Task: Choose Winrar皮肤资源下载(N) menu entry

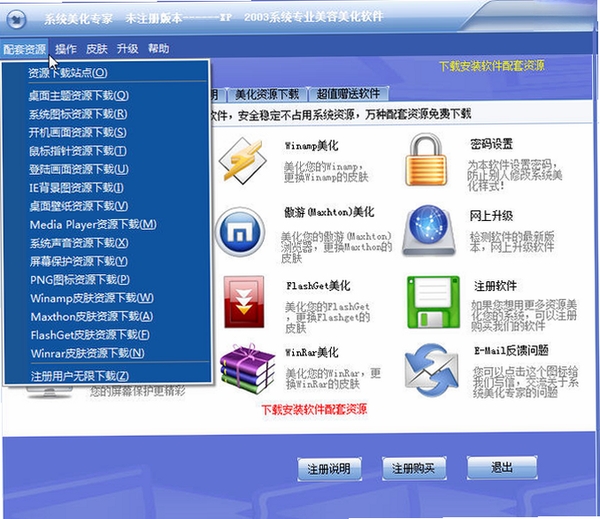Action: point(88,353)
